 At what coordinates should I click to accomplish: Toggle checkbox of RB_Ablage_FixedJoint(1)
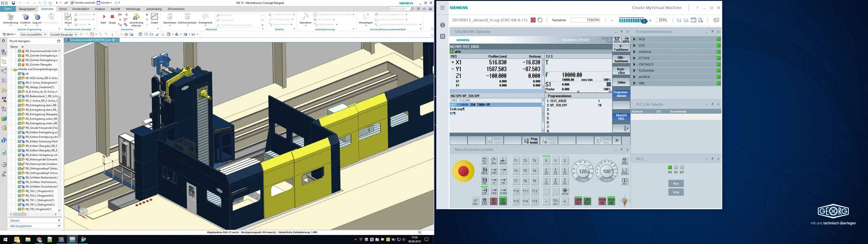19,87
